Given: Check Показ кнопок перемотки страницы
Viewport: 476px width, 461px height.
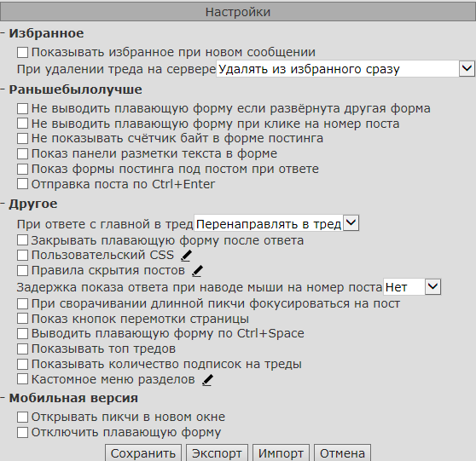Looking at the screenshot, I should click(22, 319).
